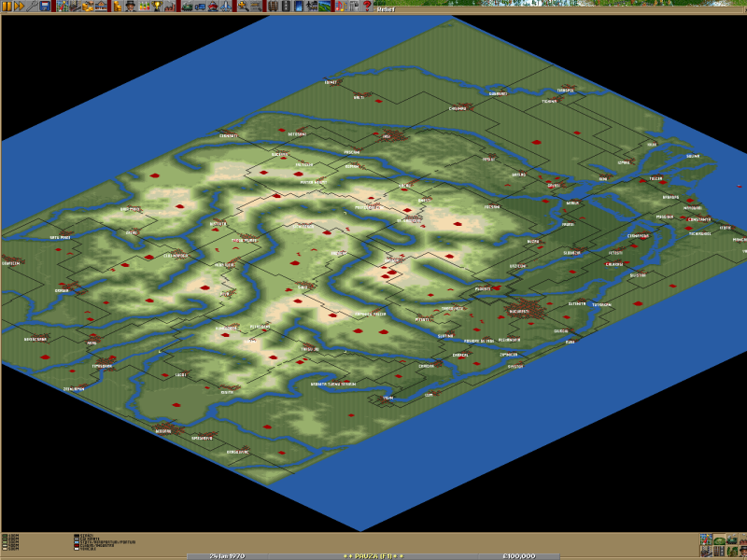
Task: Open the company league trophy icon
Action: pos(157,6)
